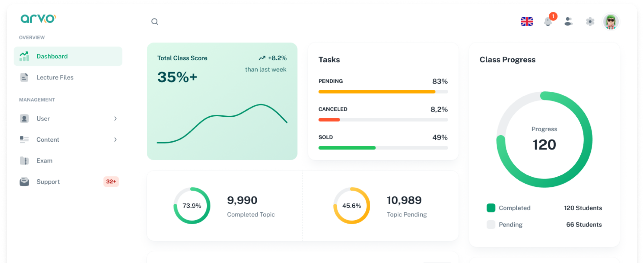Screen dimensions: 644x263
Task: Click the 45.6% Topic Pending ring
Action: [x=352, y=206]
